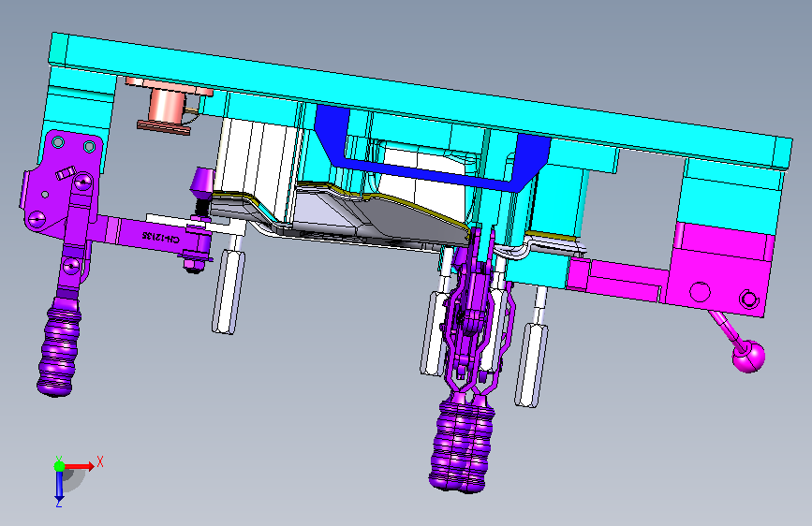This screenshot has width=812, height=526.
Task: Select the round hole on magenta block
Action: (x=701, y=292)
